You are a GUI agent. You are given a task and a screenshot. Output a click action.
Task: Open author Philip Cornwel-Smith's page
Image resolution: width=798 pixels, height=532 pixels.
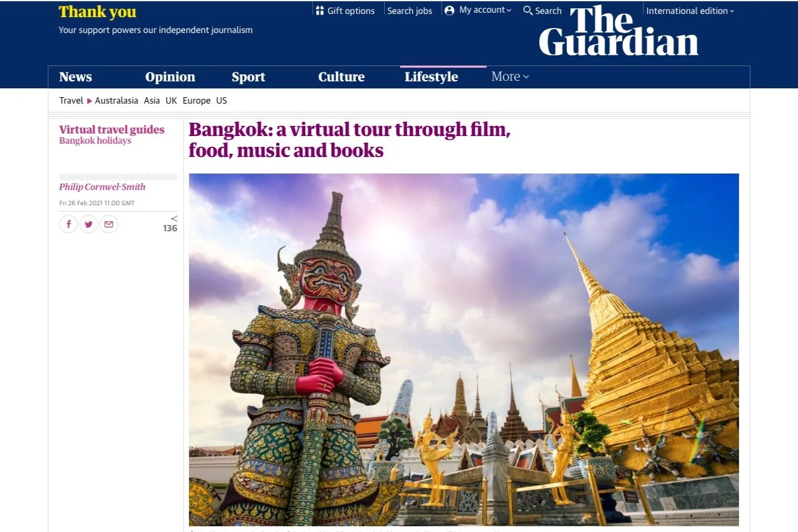click(x=102, y=187)
